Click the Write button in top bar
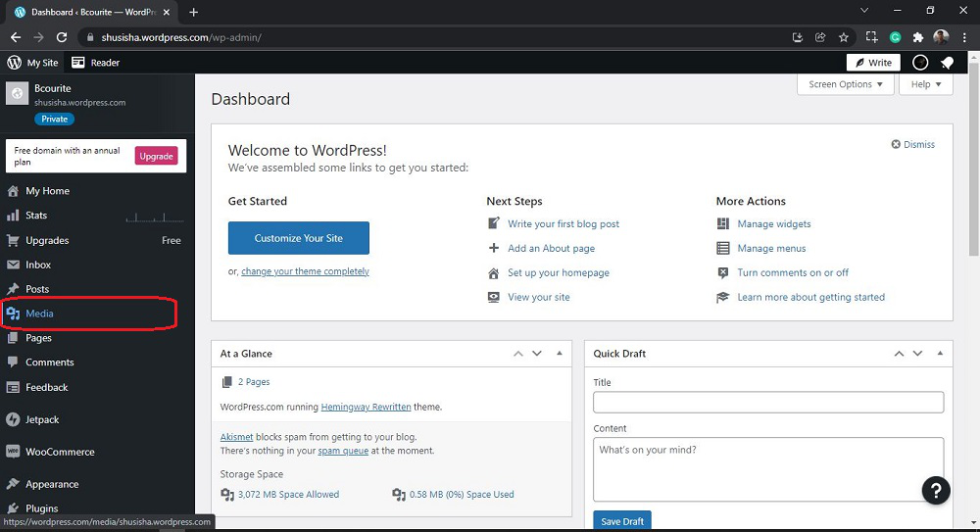 coord(874,63)
